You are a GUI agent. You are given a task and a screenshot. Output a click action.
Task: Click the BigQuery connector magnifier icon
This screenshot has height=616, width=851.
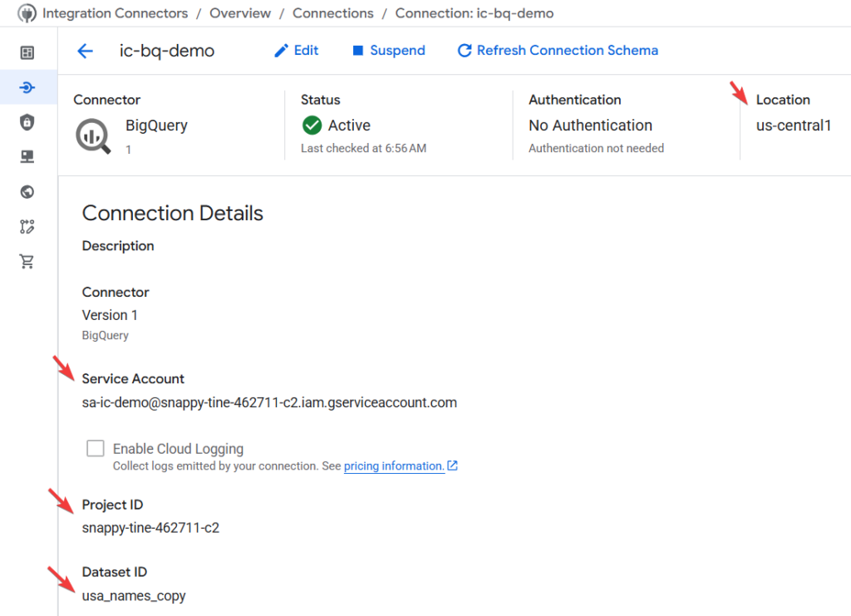coord(93,136)
